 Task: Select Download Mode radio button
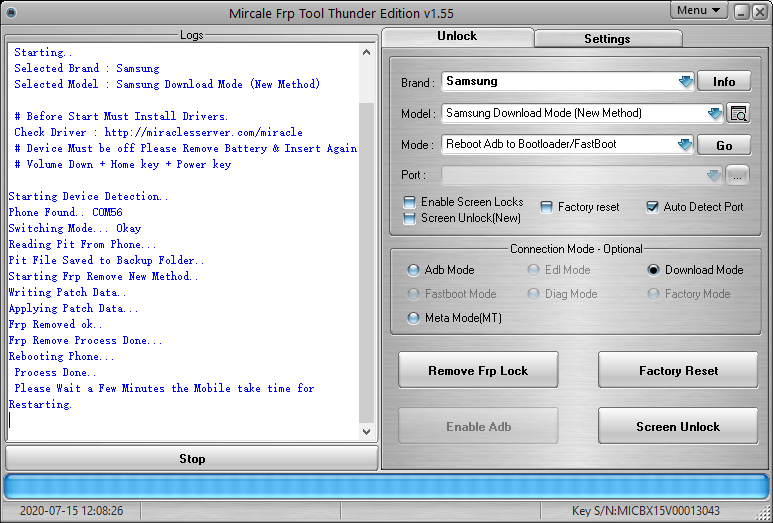coord(653,270)
